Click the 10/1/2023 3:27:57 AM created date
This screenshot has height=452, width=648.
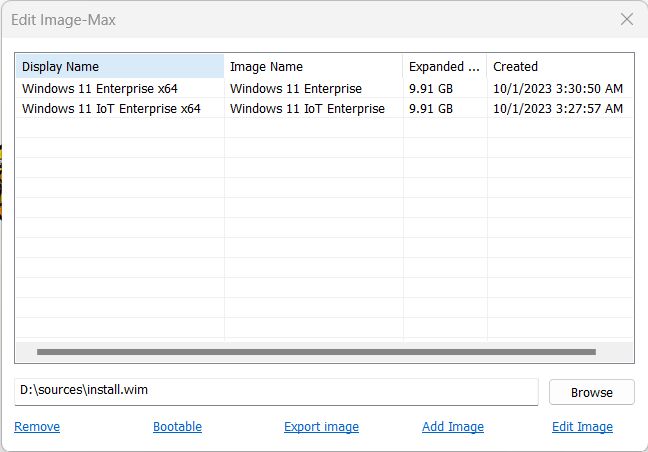[558, 108]
